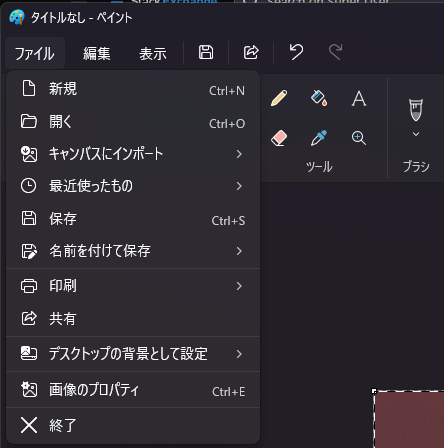Image resolution: width=444 pixels, height=448 pixels.
Task: Choose 新規 from the File menu
Action: coord(133,89)
